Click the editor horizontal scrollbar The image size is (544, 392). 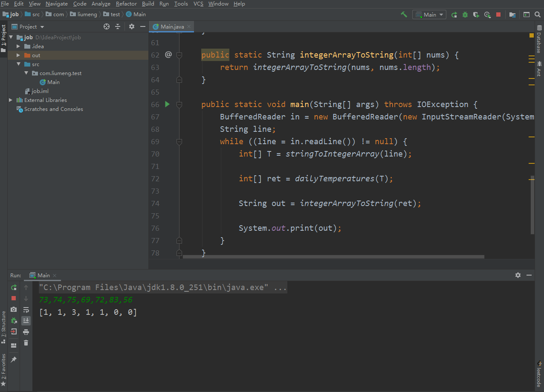click(x=333, y=257)
